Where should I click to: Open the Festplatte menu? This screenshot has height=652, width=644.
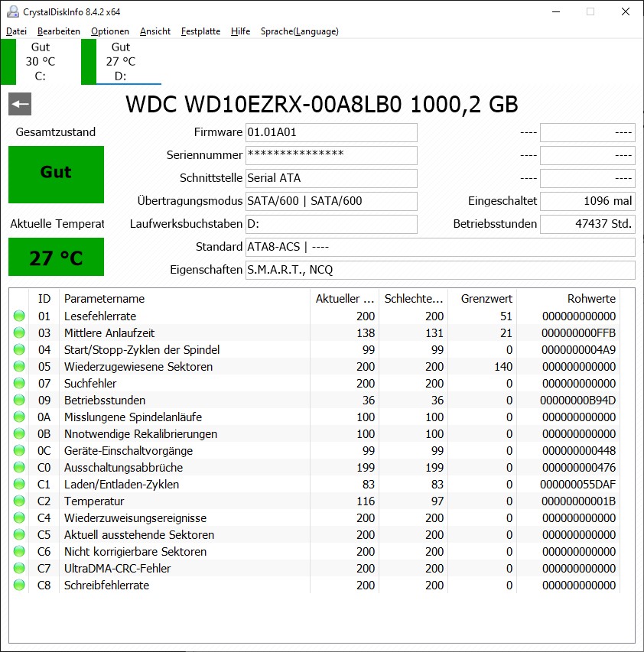pos(200,31)
